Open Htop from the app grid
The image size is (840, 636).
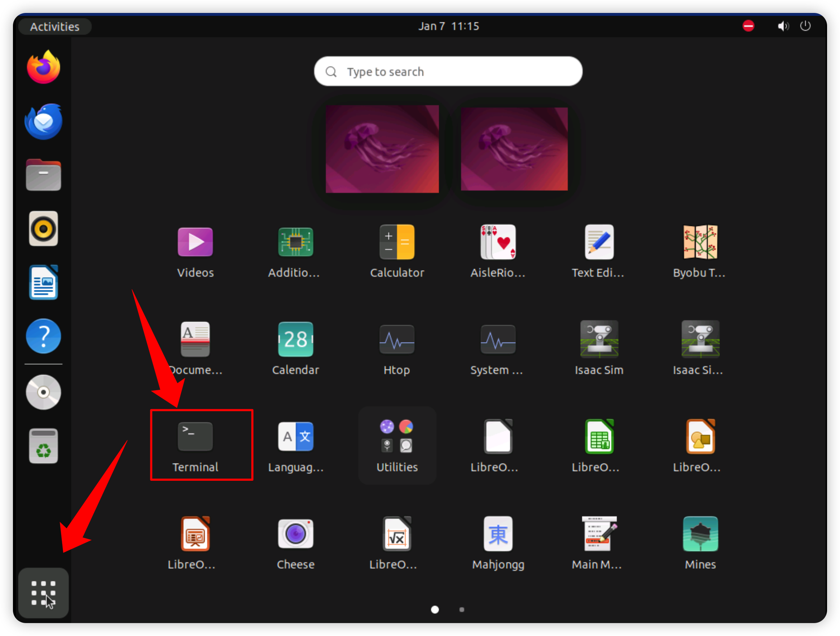tap(397, 340)
